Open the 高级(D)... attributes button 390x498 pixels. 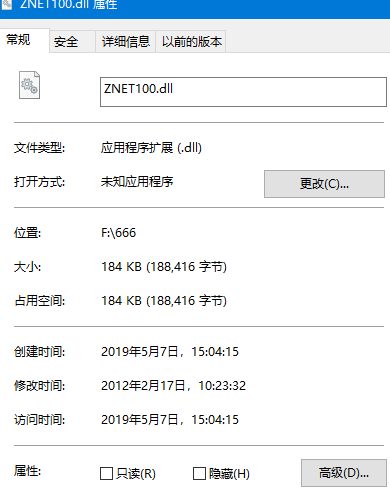(344, 473)
